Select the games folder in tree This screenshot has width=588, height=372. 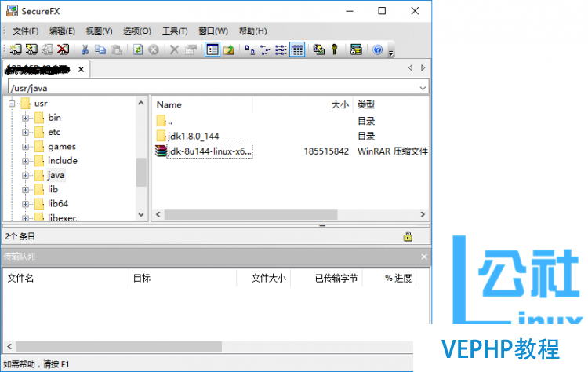click(62, 147)
